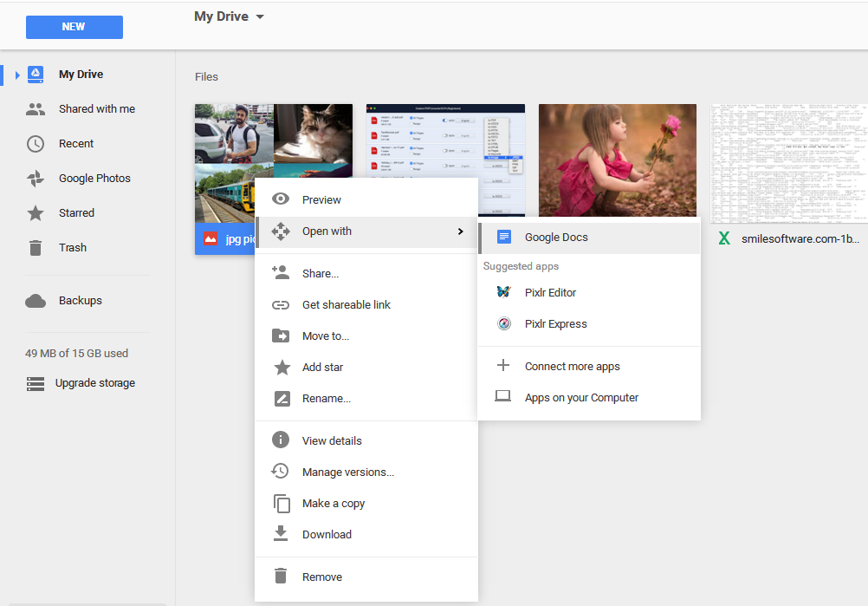Open the girl with flower thumbnail
The height and width of the screenshot is (606, 868).
tap(617, 160)
